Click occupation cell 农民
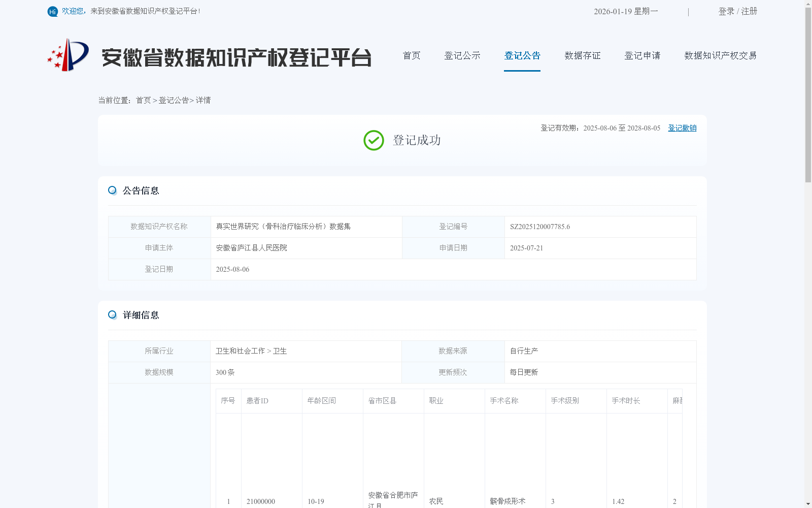 [x=436, y=501]
